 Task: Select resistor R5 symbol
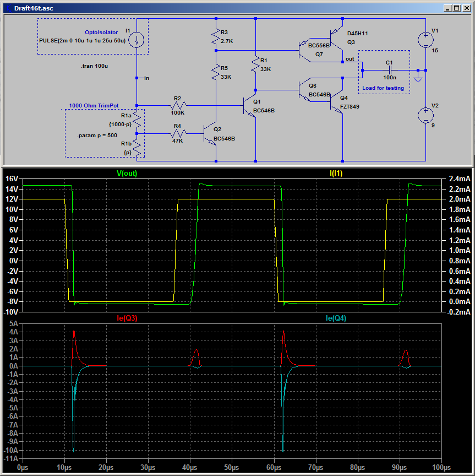pos(216,73)
